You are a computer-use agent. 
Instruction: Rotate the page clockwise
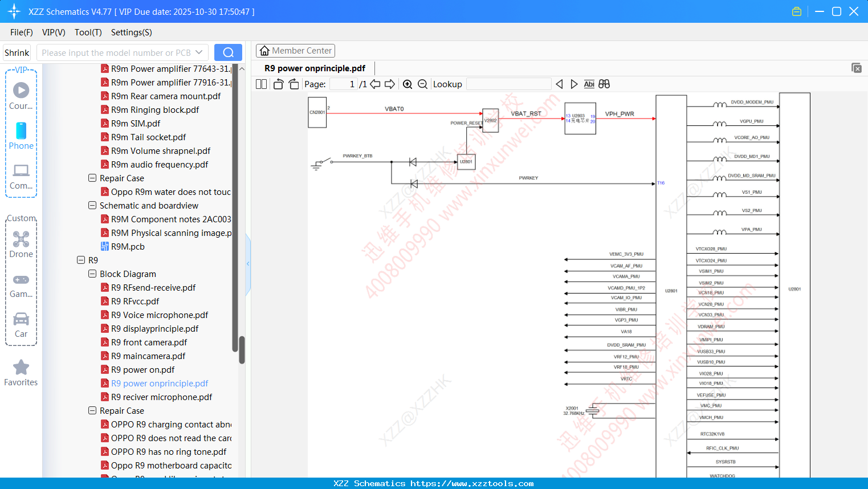coord(294,84)
